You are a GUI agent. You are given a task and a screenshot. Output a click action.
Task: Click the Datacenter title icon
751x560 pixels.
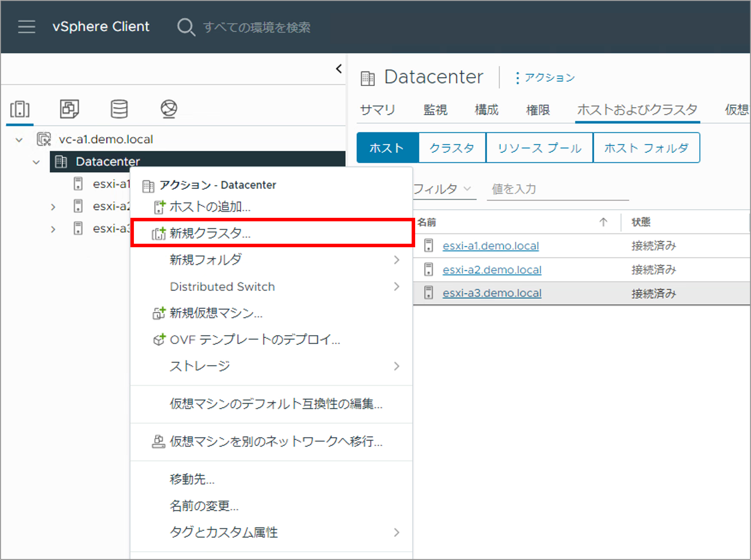pyautogui.click(x=368, y=78)
